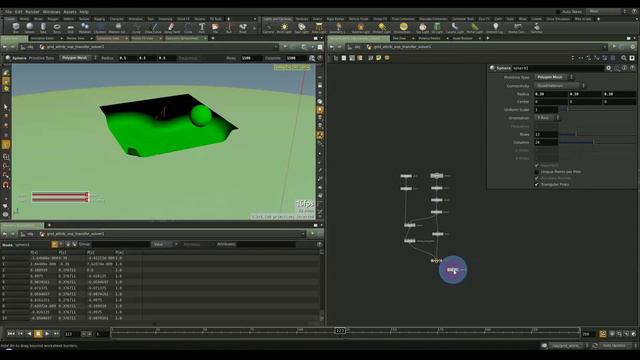Select the Grid shelf tool
640x360 pixels.
tap(71, 28)
